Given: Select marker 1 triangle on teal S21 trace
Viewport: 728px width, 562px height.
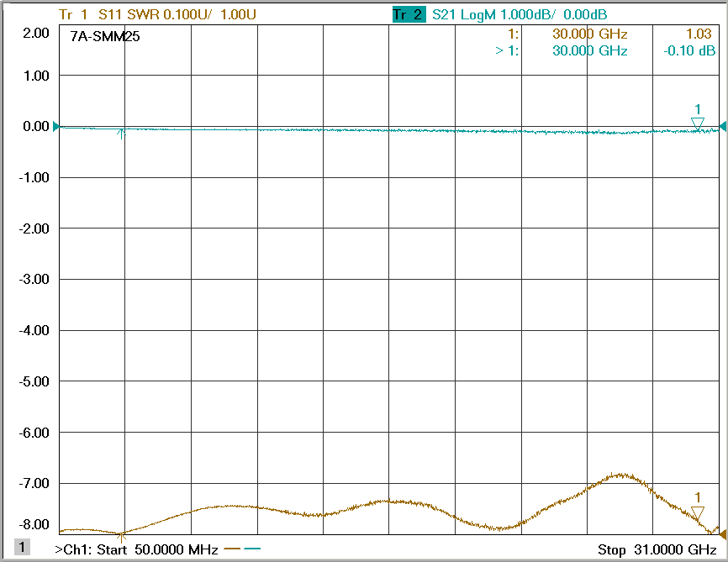Looking at the screenshot, I should [697, 124].
